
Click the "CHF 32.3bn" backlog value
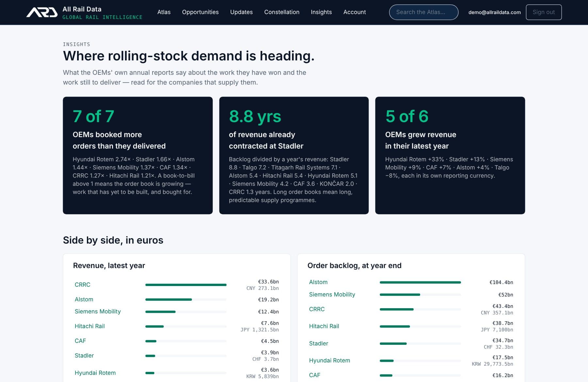[x=498, y=347]
